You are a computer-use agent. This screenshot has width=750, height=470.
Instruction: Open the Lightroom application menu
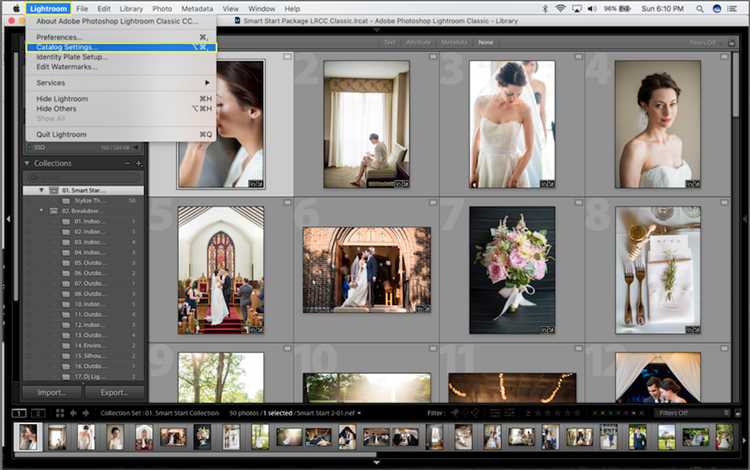[48, 9]
